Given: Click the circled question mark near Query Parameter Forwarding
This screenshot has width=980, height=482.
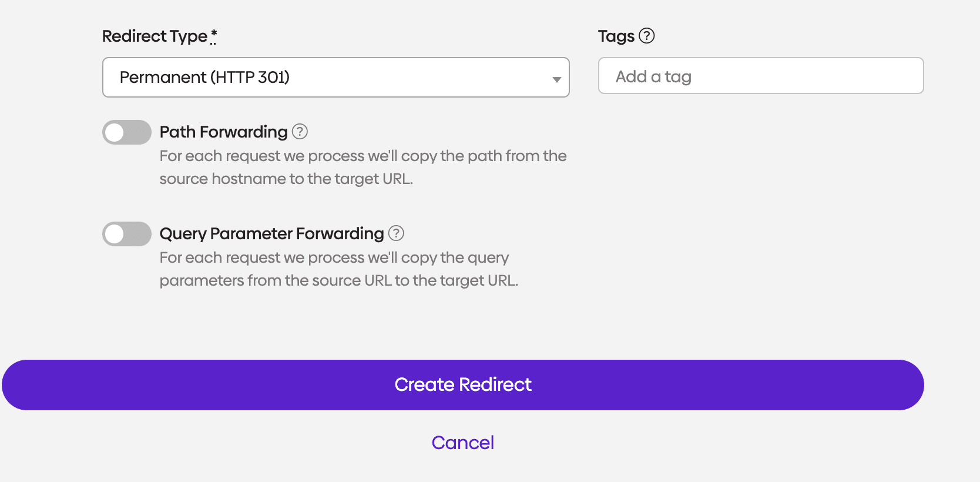Looking at the screenshot, I should [x=397, y=233].
